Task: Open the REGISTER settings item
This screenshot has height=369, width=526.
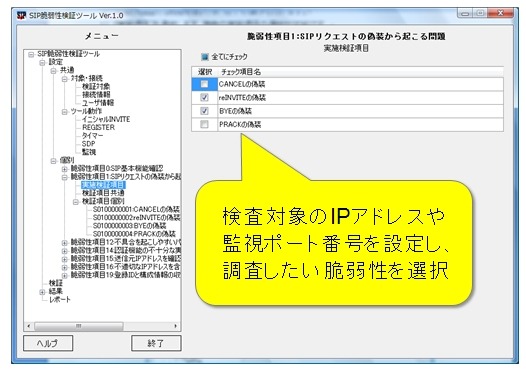Action: point(98,127)
